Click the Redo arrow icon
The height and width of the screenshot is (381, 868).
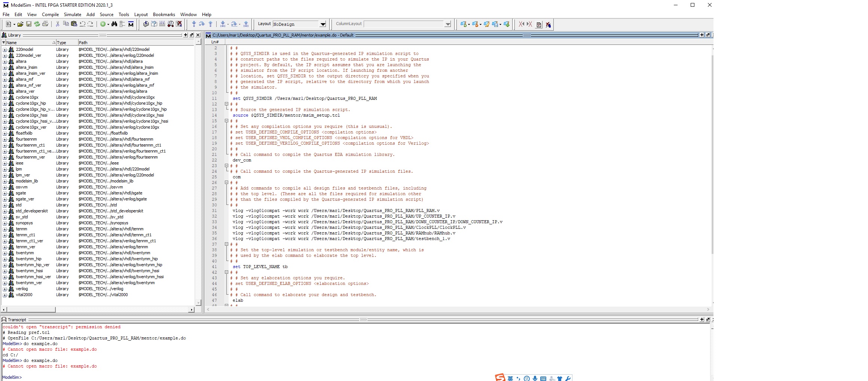pyautogui.click(x=91, y=24)
